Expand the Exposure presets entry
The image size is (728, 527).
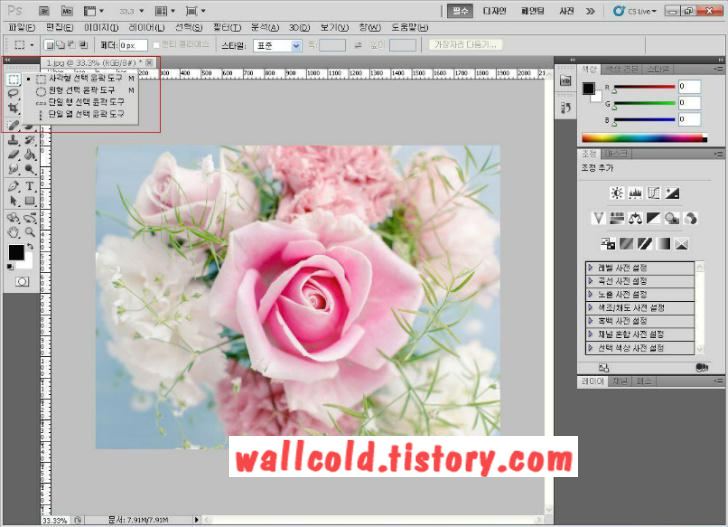click(x=640, y=294)
